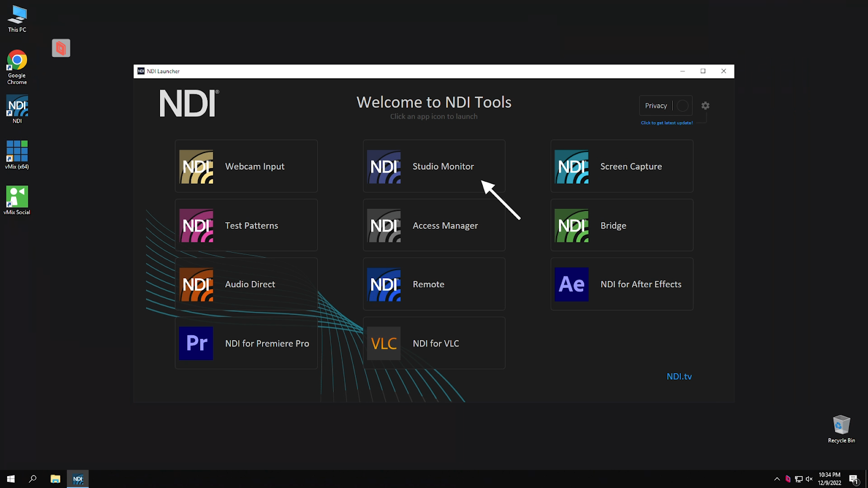This screenshot has height=488, width=868.
Task: Launch the Screen Capture NDI icon
Action: point(572,166)
